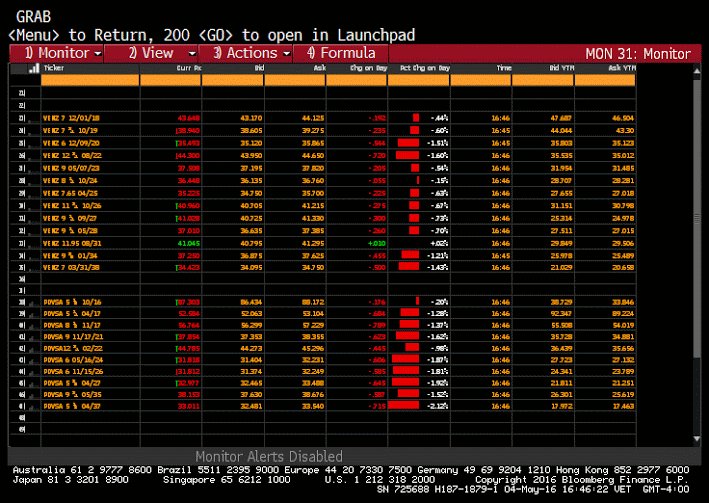Click the orange filter field under Bid

click(232, 81)
